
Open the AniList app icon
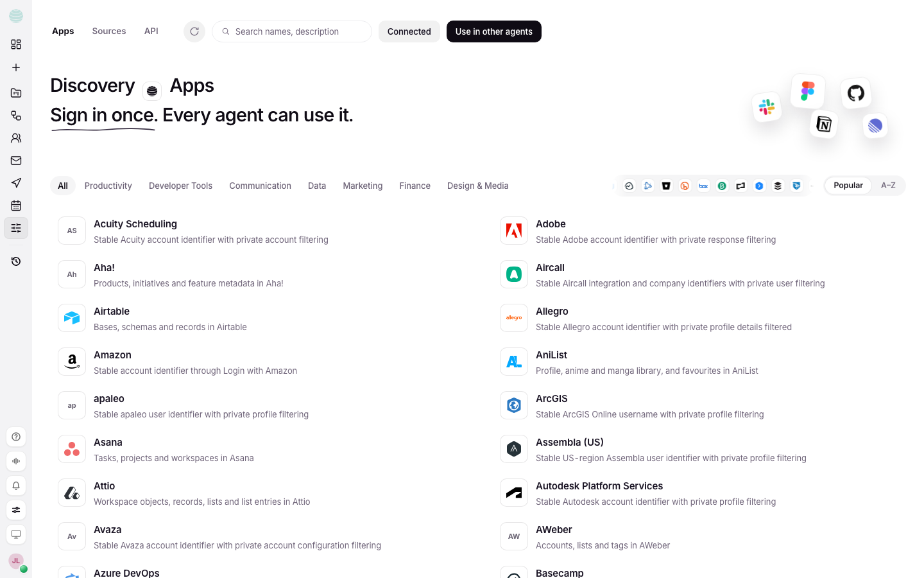(x=514, y=362)
